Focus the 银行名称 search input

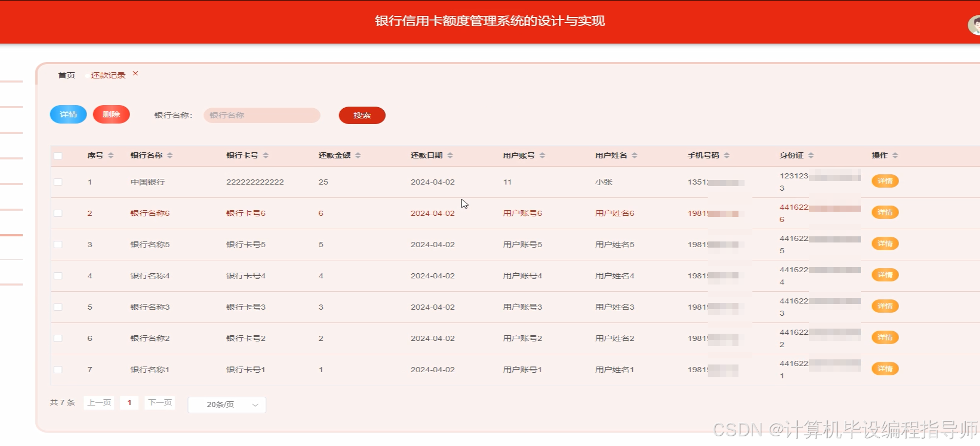click(262, 115)
